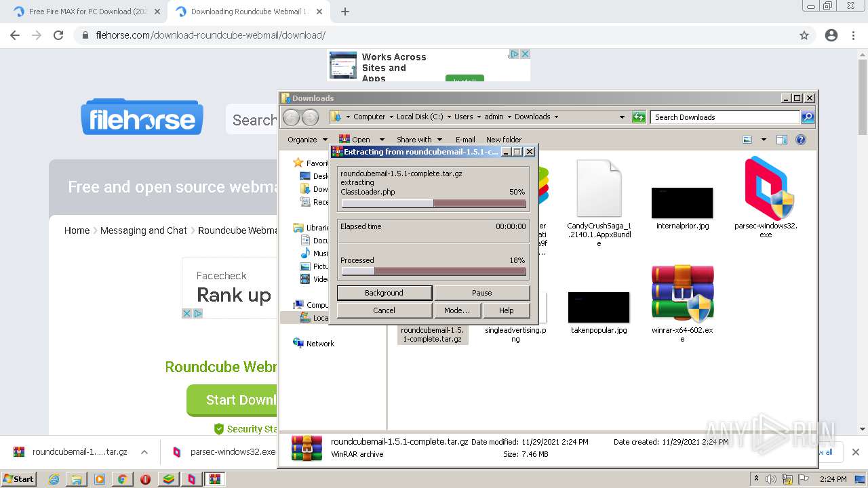Select winrar-x64-602.exe file icon
The height and width of the screenshot is (488, 868).
(682, 293)
